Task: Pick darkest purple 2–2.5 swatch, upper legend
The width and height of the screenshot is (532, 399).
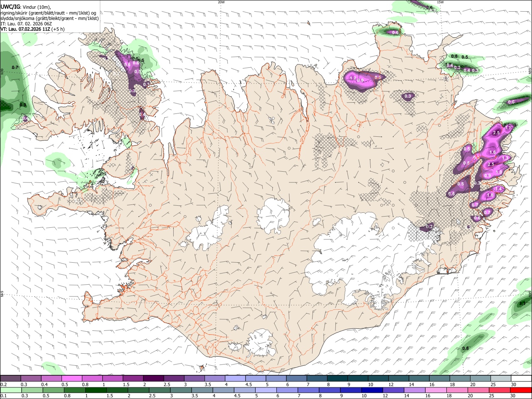Action: pyautogui.click(x=153, y=379)
